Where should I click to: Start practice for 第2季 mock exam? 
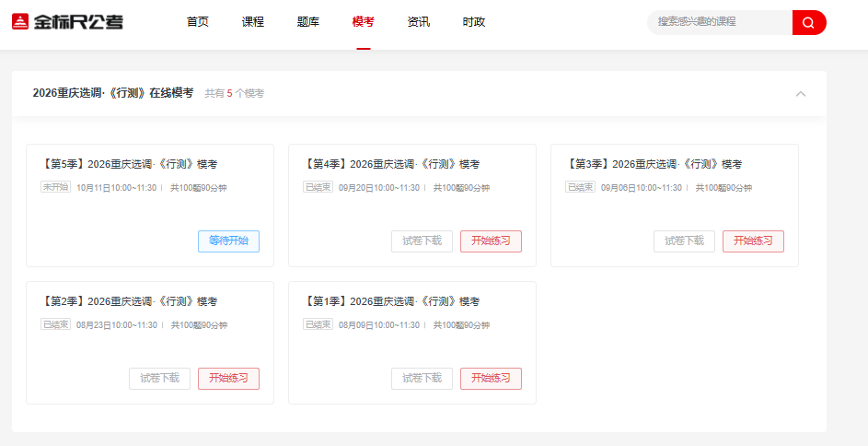228,379
